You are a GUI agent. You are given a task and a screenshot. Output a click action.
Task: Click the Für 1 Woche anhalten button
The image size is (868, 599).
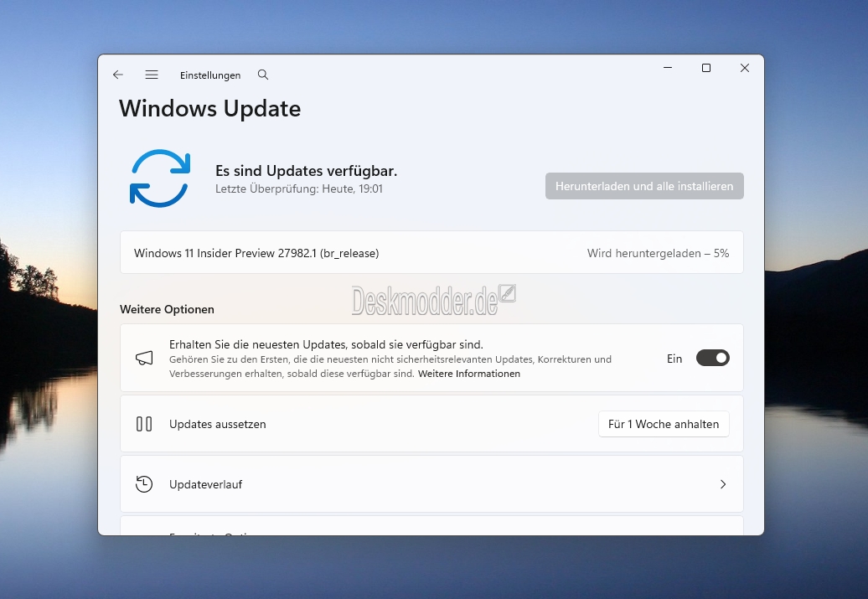point(664,424)
